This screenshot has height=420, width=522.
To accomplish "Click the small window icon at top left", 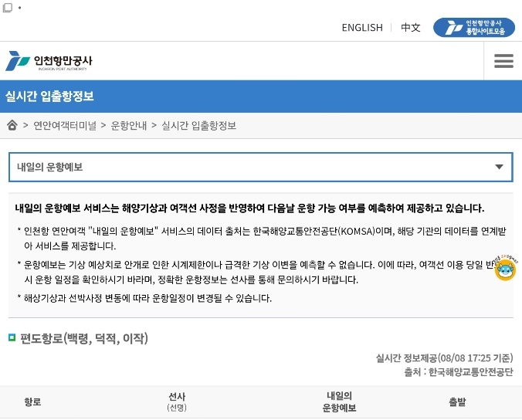I will coord(7,7).
